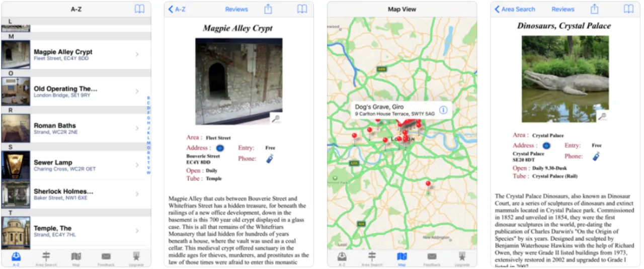Return to Area Search from Dinosaurs page
The height and width of the screenshot is (269, 644).
[514, 9]
